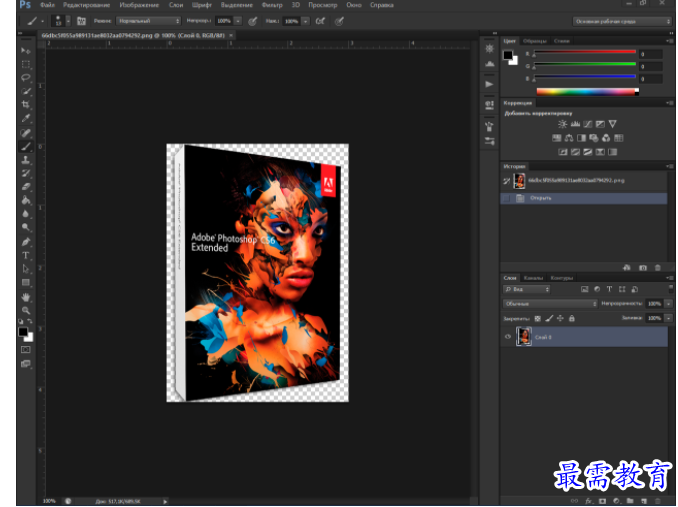Click the red R channel slider
The width and height of the screenshot is (678, 507).
click(x=585, y=54)
